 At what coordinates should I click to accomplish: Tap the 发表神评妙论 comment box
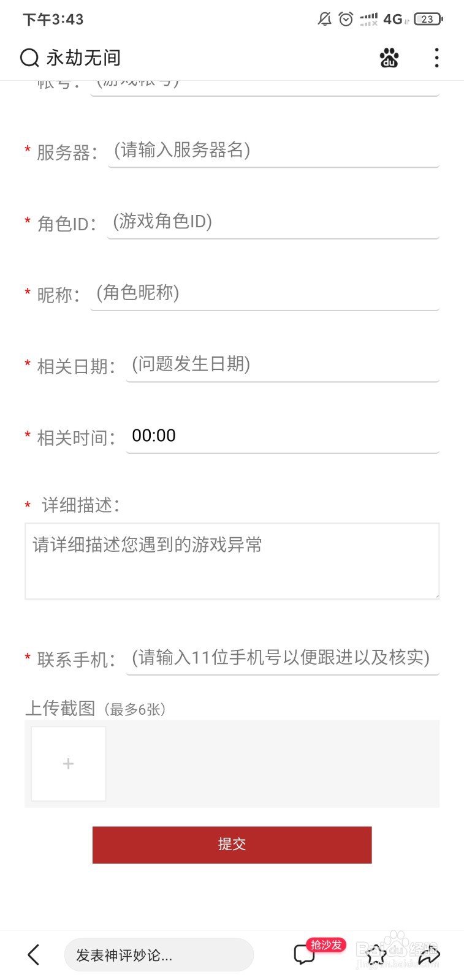159,955
